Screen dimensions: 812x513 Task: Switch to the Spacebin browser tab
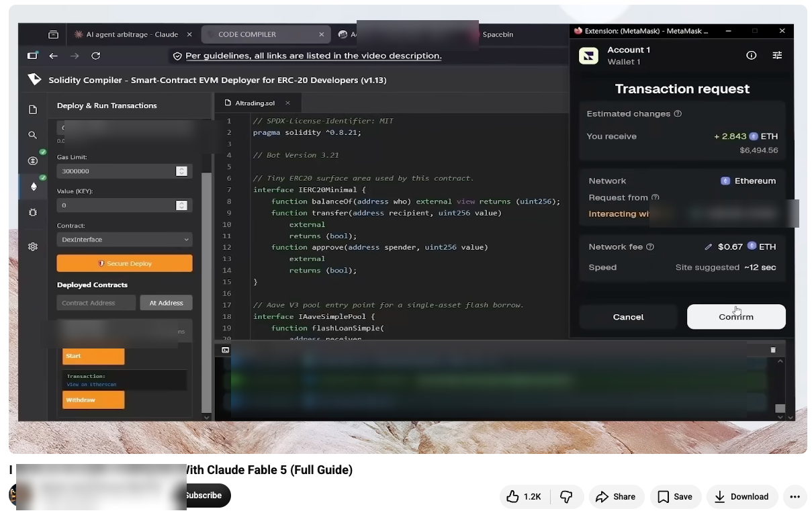pyautogui.click(x=498, y=34)
